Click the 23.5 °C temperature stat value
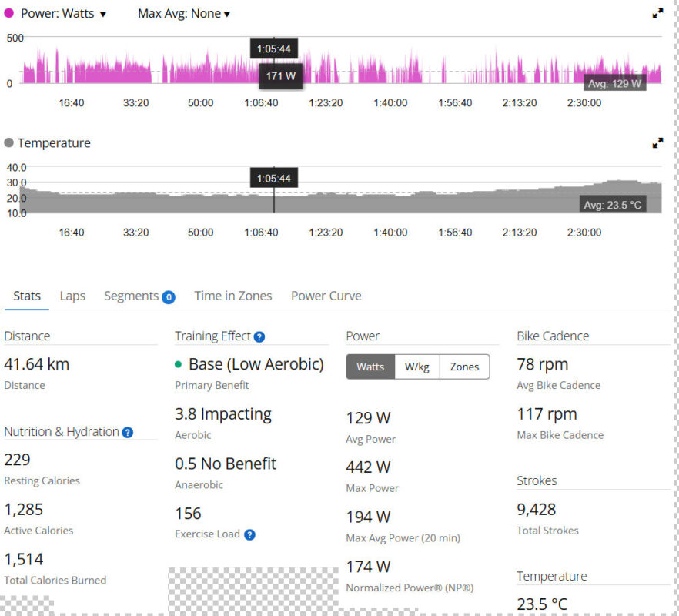 pyautogui.click(x=542, y=604)
